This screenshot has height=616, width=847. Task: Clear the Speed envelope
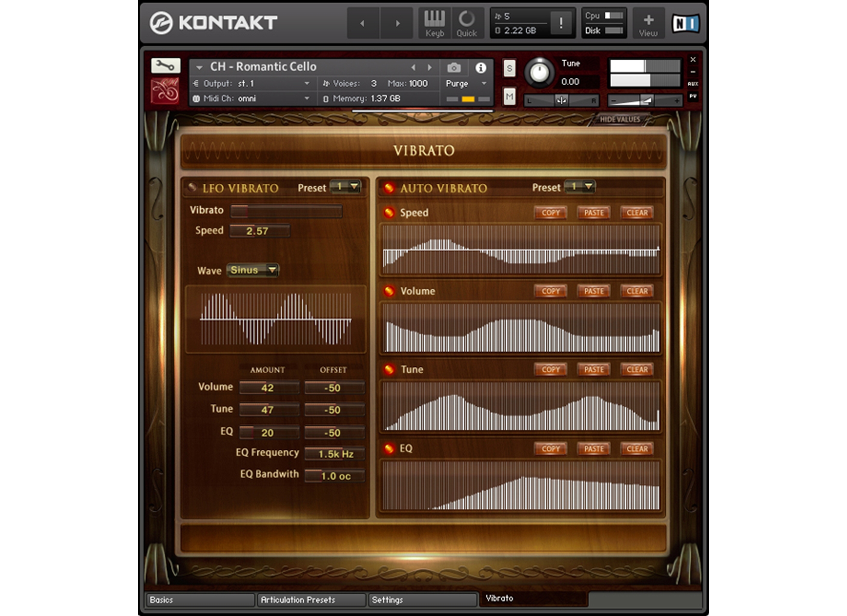click(x=637, y=213)
